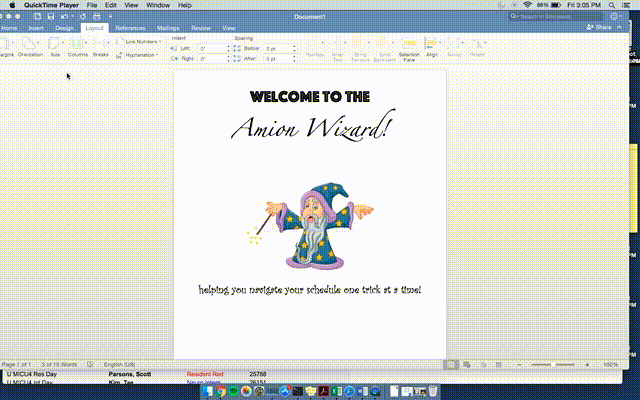Select the wizard image in document
640x400 pixels.
tap(310, 227)
